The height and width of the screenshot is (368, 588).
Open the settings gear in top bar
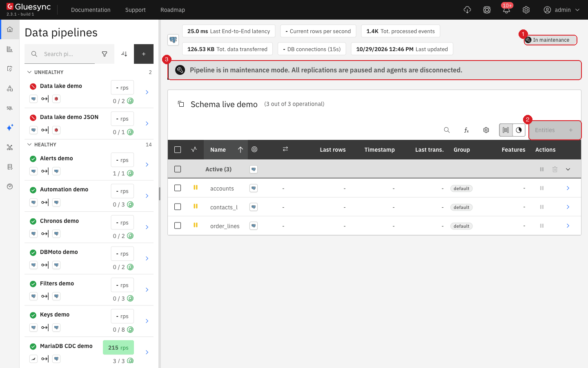pos(526,10)
